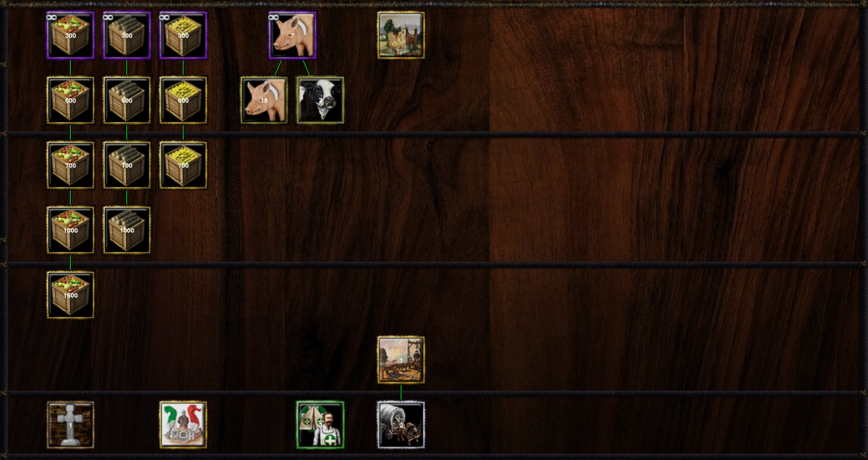The width and height of the screenshot is (868, 460).
Task: Click the hacienda building painting card
Action: click(x=401, y=35)
